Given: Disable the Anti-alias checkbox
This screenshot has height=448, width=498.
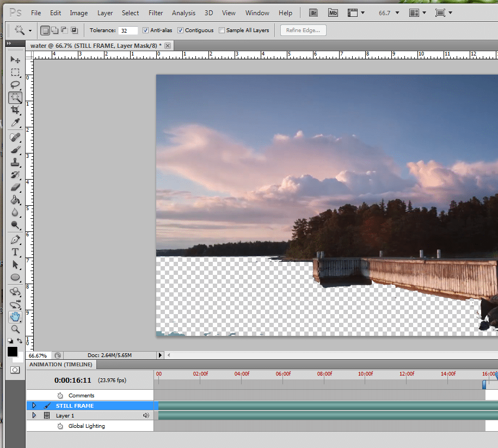Looking at the screenshot, I should [145, 30].
